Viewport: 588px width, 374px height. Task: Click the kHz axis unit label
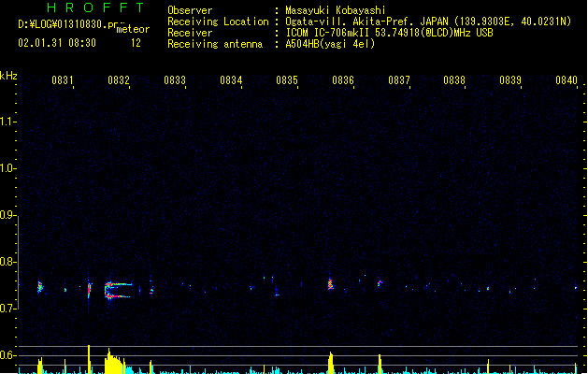[8, 76]
